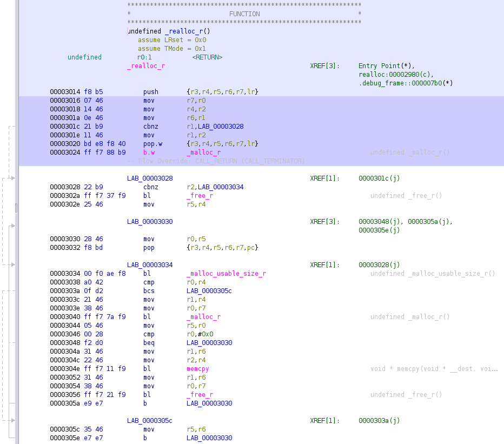Click mov r0,r5 at address 00003030
Viewport: 504px width, 444px height.
pos(175,239)
